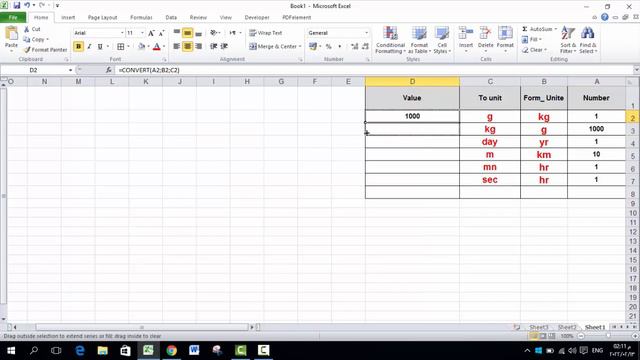Switch to the Developer tab
Screen dimensions: 640x360
click(x=257, y=18)
